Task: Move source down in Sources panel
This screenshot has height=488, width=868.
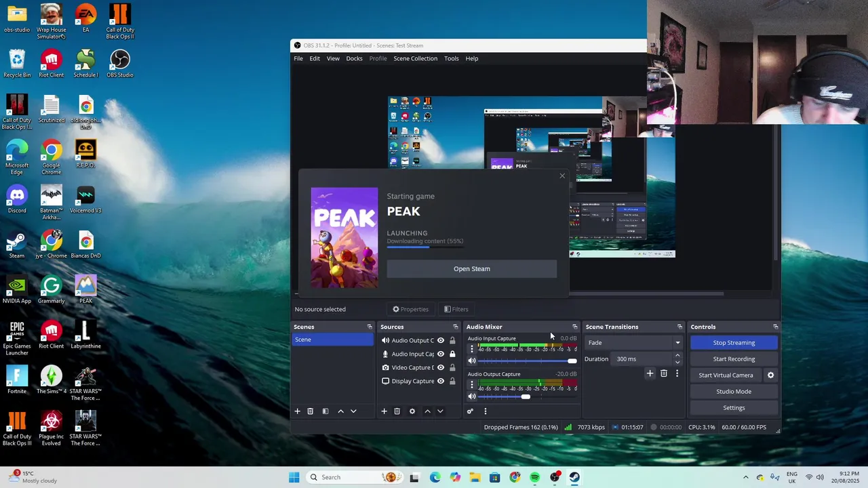Action: [440, 411]
